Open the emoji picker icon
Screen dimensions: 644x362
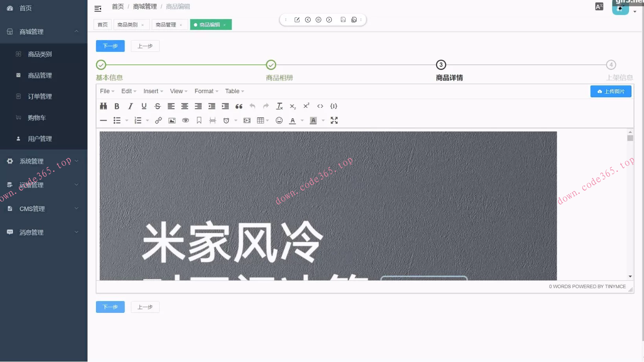pos(279,120)
